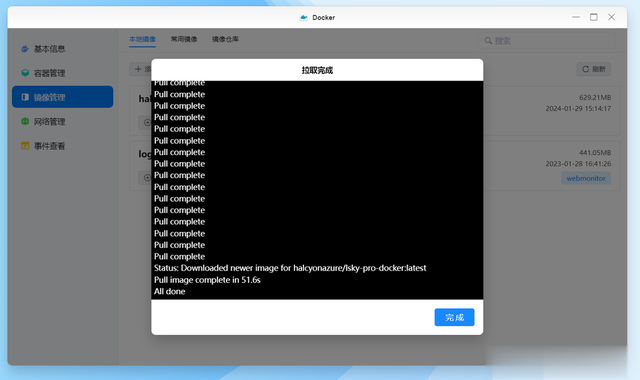Click the 镜像管理 icon

tap(25, 97)
